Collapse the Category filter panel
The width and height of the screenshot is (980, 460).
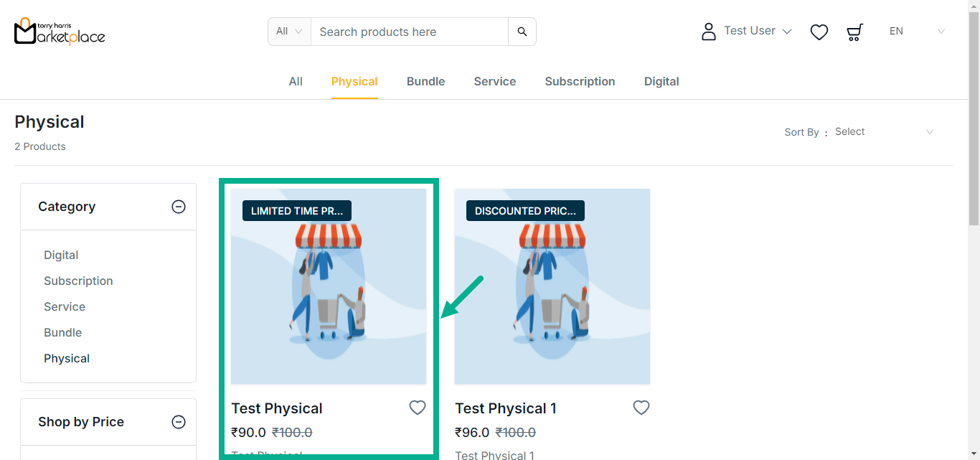[179, 207]
